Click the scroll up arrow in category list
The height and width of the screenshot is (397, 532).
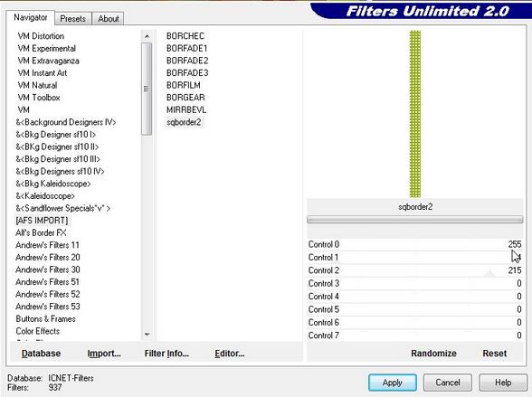pyautogui.click(x=147, y=36)
